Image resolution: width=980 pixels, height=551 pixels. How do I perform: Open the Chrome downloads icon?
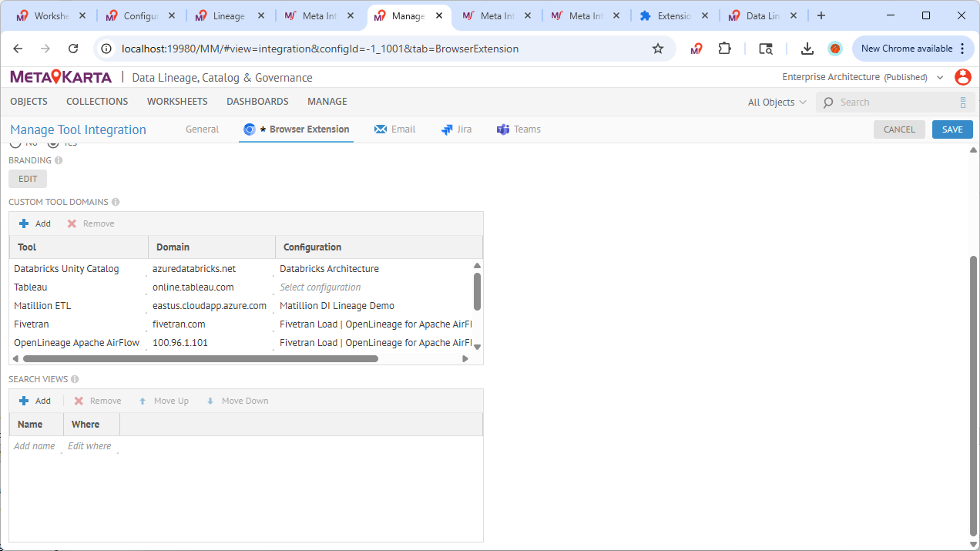coord(807,49)
